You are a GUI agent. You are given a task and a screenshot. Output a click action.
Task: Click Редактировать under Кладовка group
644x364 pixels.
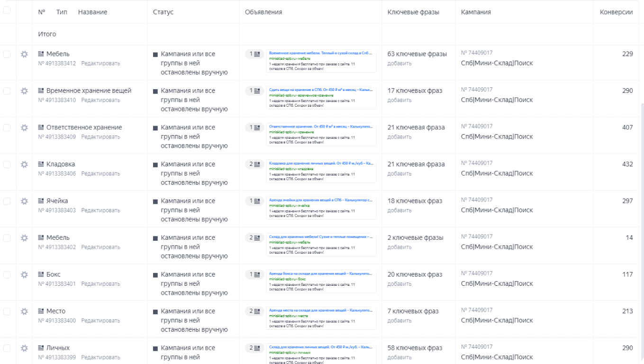point(100,173)
